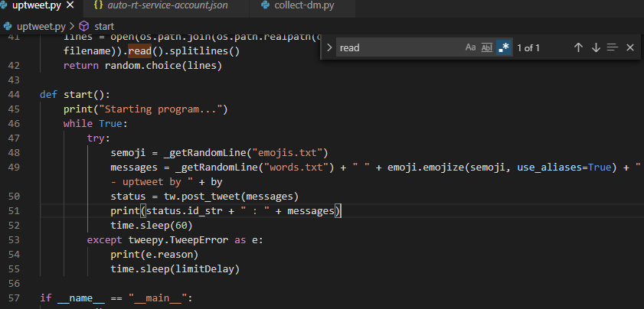Click 'print(e.reason)' line

[x=155, y=255]
